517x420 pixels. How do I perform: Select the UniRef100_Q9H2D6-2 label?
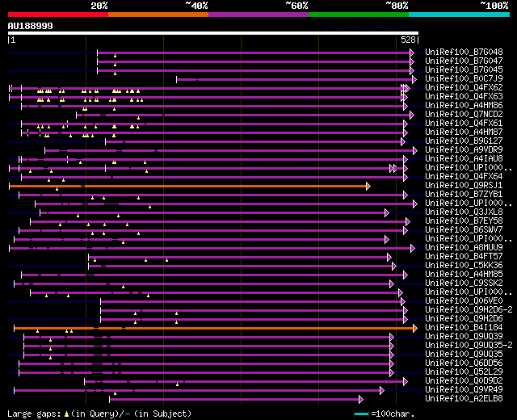tap(469, 310)
